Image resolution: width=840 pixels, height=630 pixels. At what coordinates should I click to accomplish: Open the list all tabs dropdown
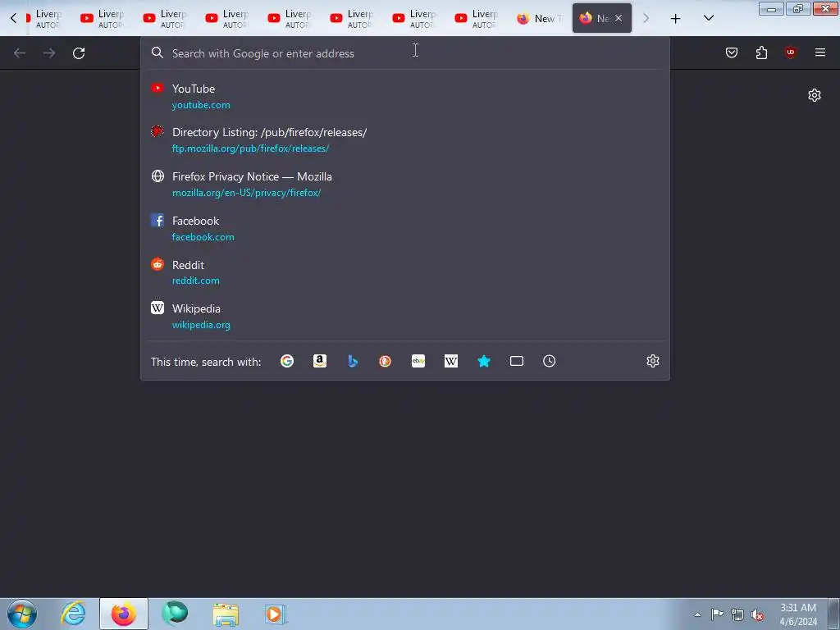[708, 18]
